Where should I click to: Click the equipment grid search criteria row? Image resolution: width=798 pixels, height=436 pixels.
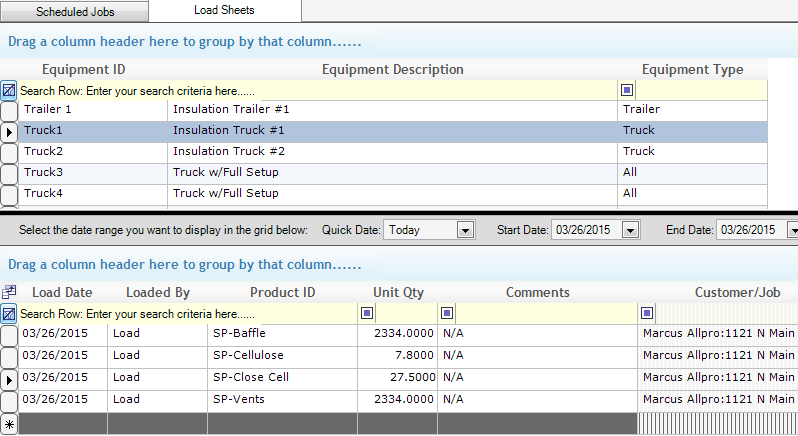pos(318,91)
